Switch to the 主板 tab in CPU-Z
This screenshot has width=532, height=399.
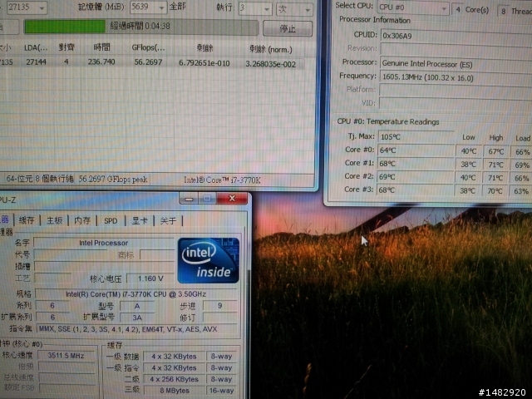(55, 220)
